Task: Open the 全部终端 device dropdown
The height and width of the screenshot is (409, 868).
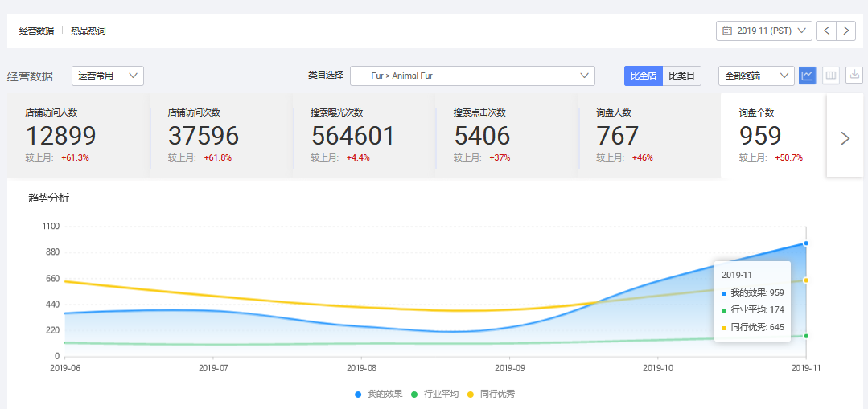Action: click(x=756, y=76)
